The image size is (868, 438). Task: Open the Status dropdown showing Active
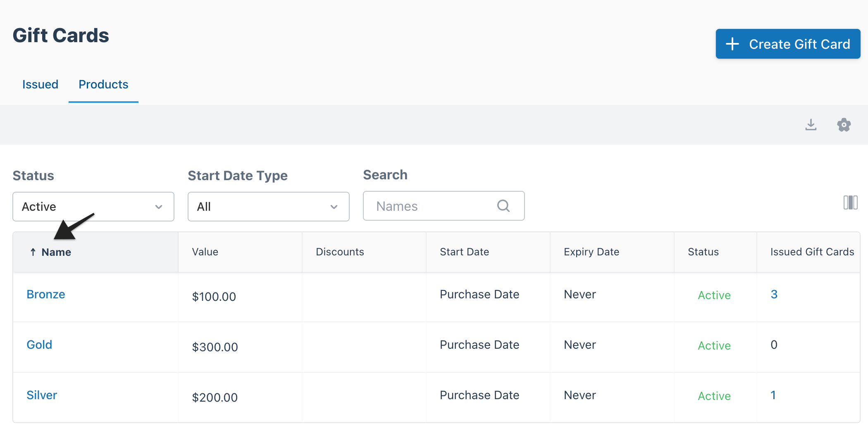93,207
